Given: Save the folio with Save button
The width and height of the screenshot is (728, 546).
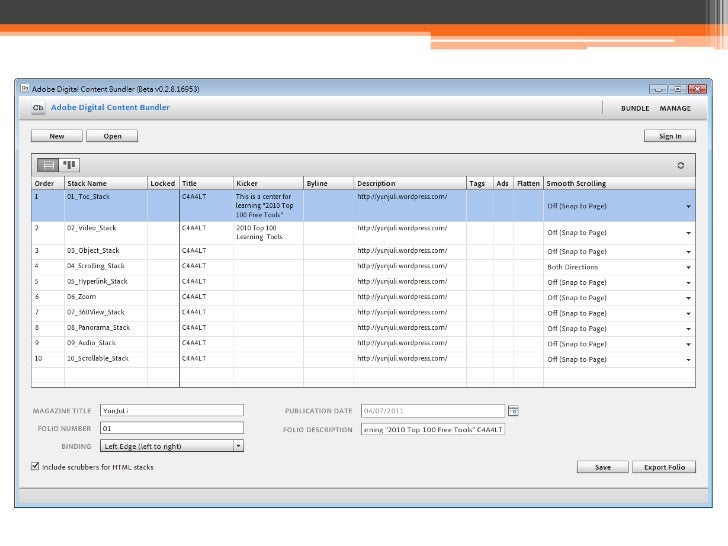Looking at the screenshot, I should click(x=603, y=467).
